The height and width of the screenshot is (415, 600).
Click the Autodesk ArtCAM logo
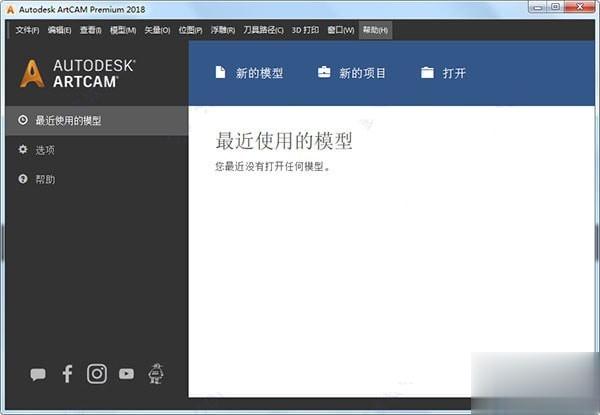[77, 73]
